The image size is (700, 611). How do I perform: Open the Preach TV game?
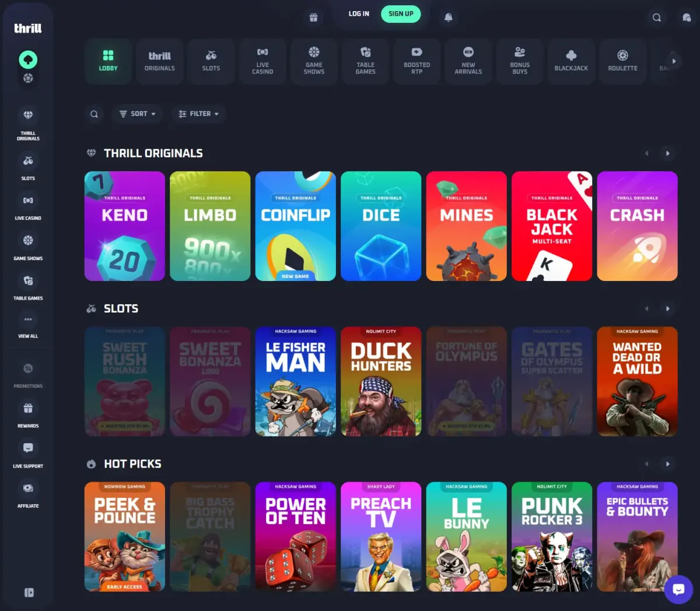click(381, 537)
